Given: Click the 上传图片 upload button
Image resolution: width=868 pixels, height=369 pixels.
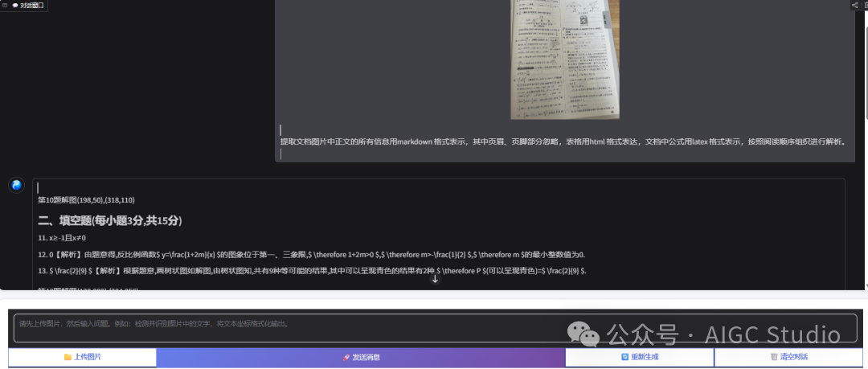Looking at the screenshot, I should coord(83,358).
